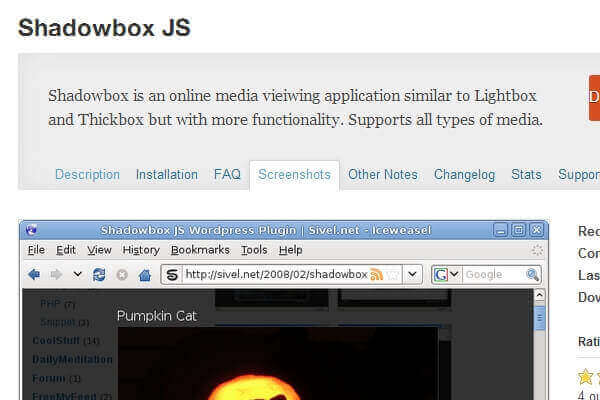This screenshot has width=600, height=400.
Task: Switch to the Installation tab
Action: (x=167, y=174)
